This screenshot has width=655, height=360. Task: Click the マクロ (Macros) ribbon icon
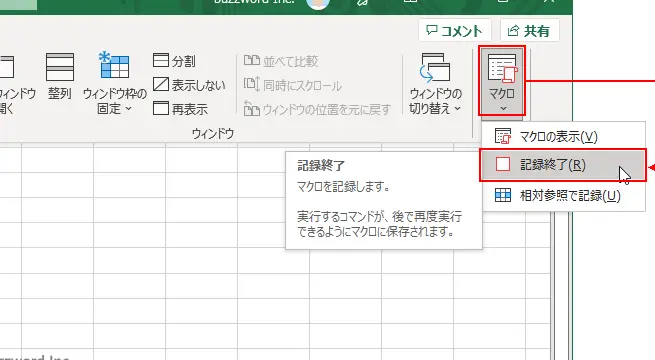[x=502, y=68]
